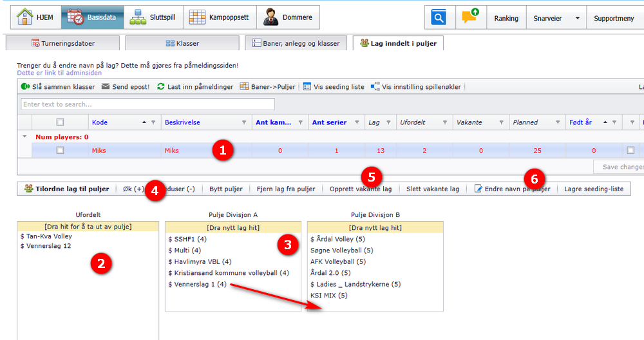Click Last inn påmeldinger refresh button
The height and width of the screenshot is (340, 644).
(x=195, y=87)
